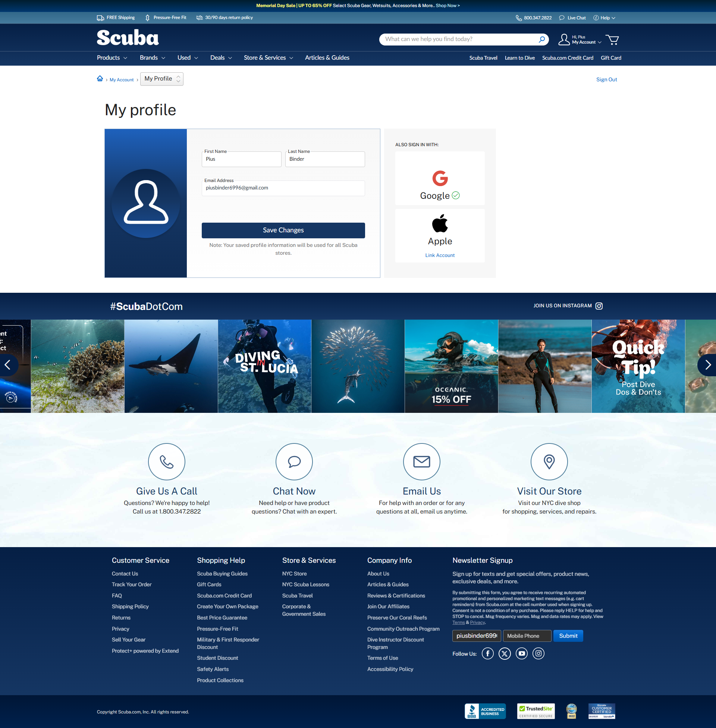Open Instagram icon beside Join Us
Image resolution: width=716 pixels, height=728 pixels.
coord(599,306)
